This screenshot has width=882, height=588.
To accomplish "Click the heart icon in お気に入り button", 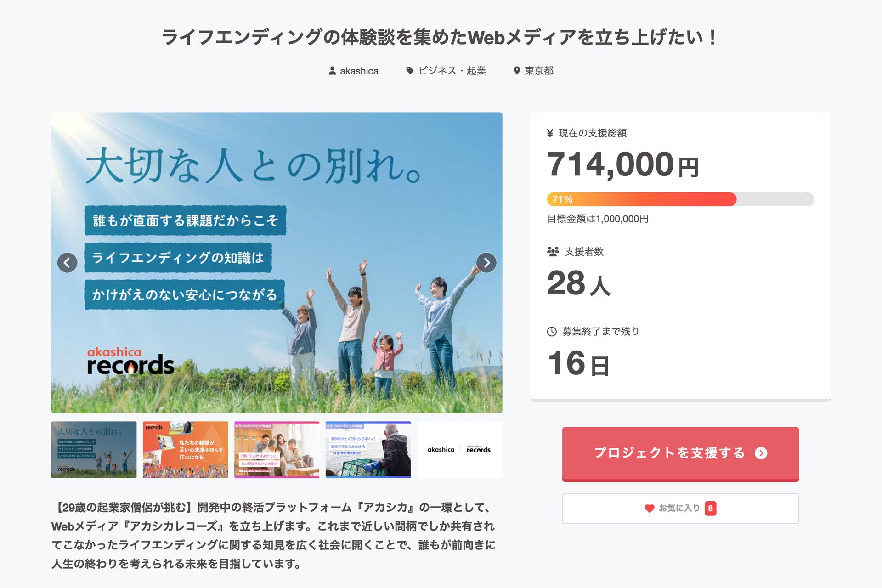I will point(649,509).
